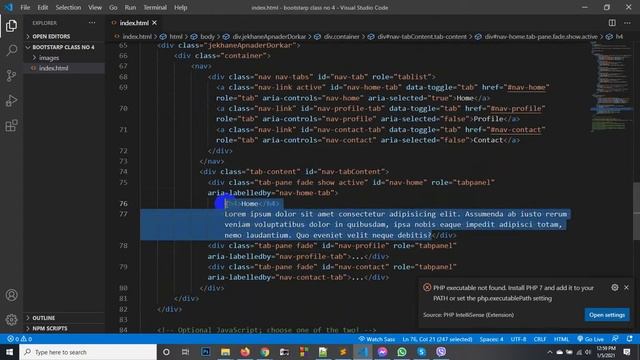This screenshot has width=640, height=360.
Task: Open the Terminal menu
Action: click(155, 7)
